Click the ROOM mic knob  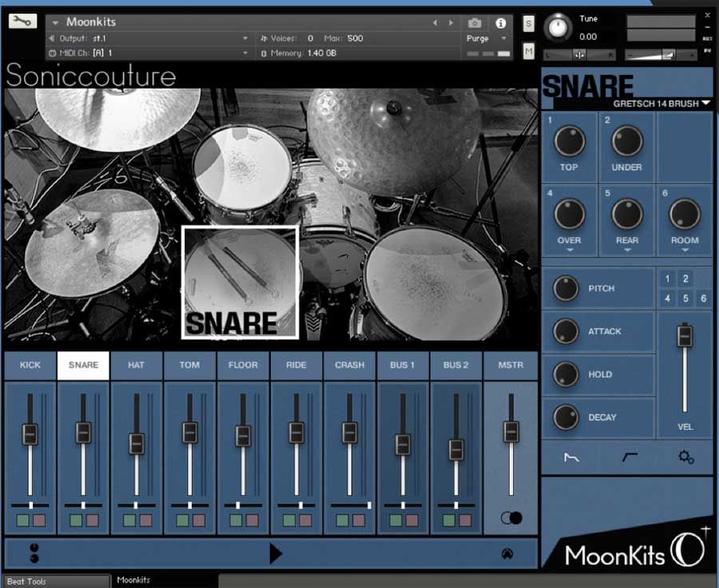tap(685, 214)
